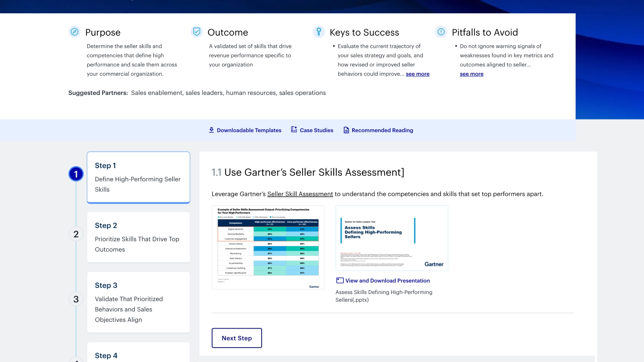The width and height of the screenshot is (644, 362).
Task: Expand see more under Keys to Success
Action: click(x=418, y=74)
